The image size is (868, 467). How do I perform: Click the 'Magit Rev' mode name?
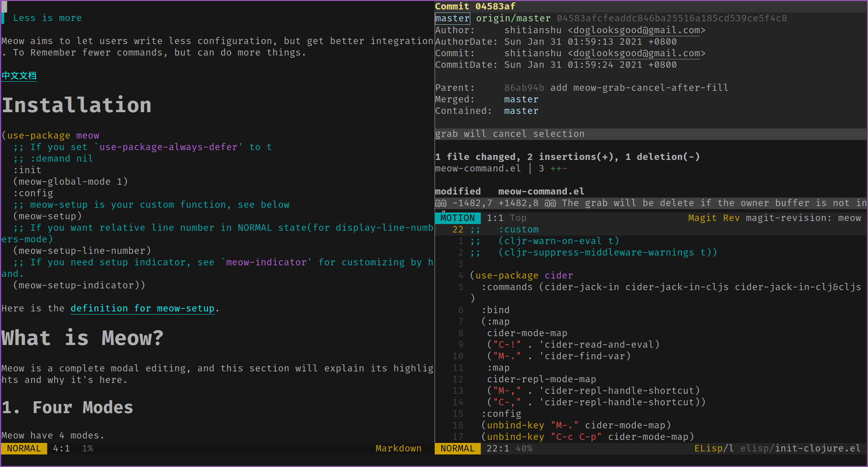(714, 218)
